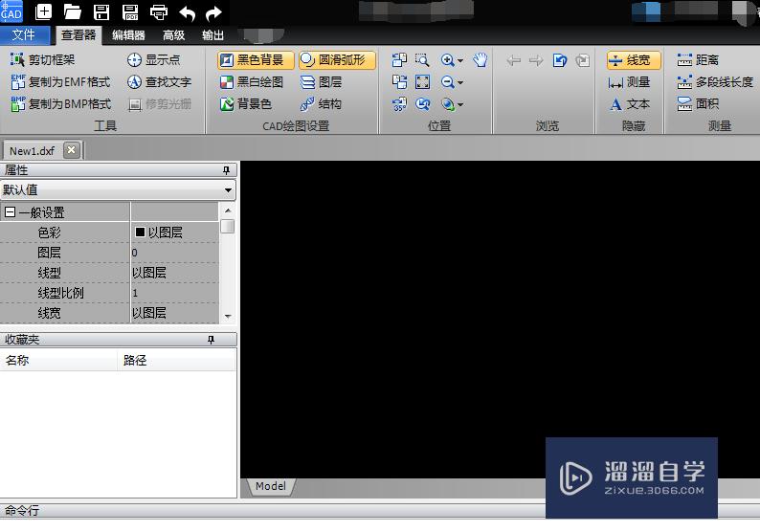The image size is (760, 532).
Task: Click the rotate-right view icon in 位置 group
Action: point(399,82)
